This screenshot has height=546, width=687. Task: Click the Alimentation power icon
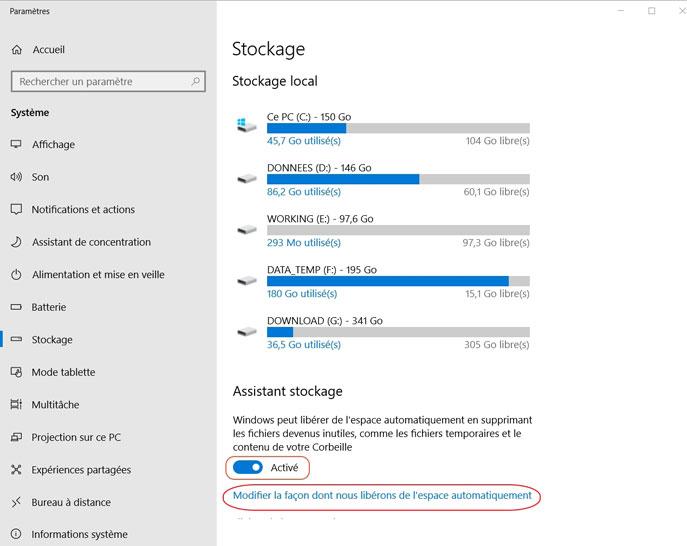point(16,274)
